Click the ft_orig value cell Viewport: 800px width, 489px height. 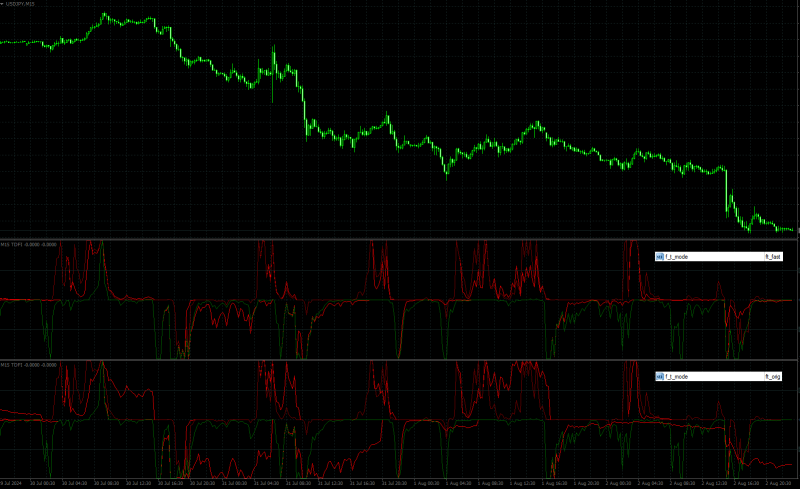pos(773,377)
